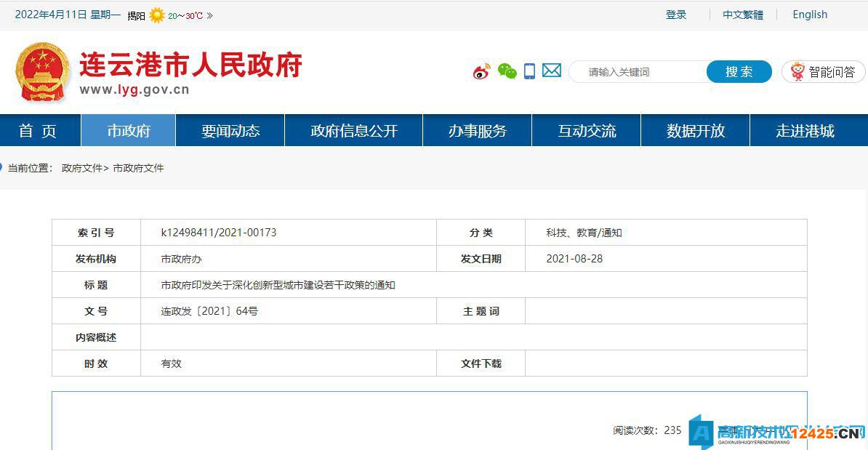This screenshot has height=450, width=868.
Task: Select the 市政府 navigation tab
Action: (129, 131)
